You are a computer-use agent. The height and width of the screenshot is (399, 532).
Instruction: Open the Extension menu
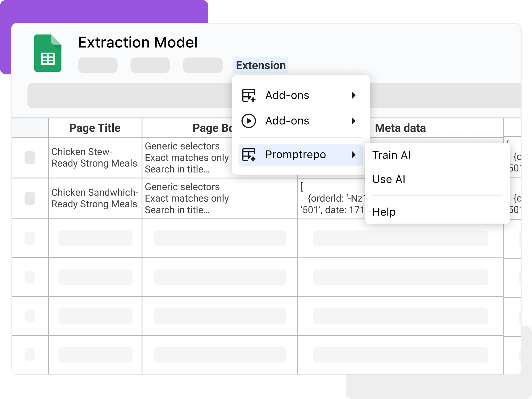click(x=260, y=65)
